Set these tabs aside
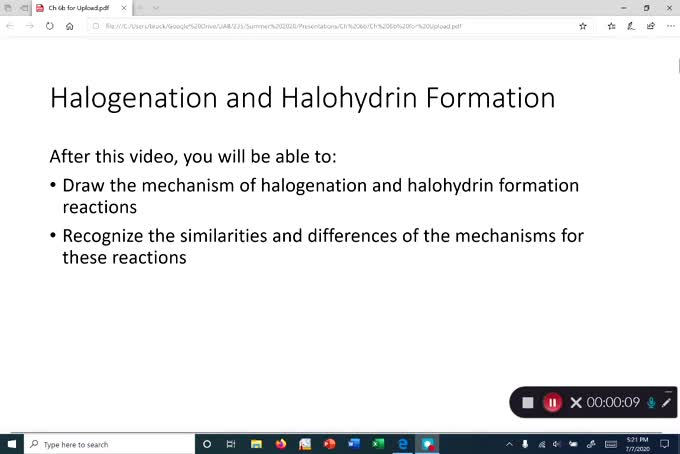Viewport: 680px width, 454px height. pyautogui.click(x=24, y=8)
